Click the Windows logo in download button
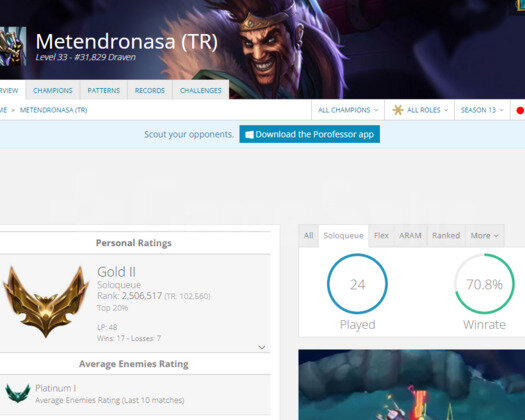525x420 pixels. (x=249, y=135)
